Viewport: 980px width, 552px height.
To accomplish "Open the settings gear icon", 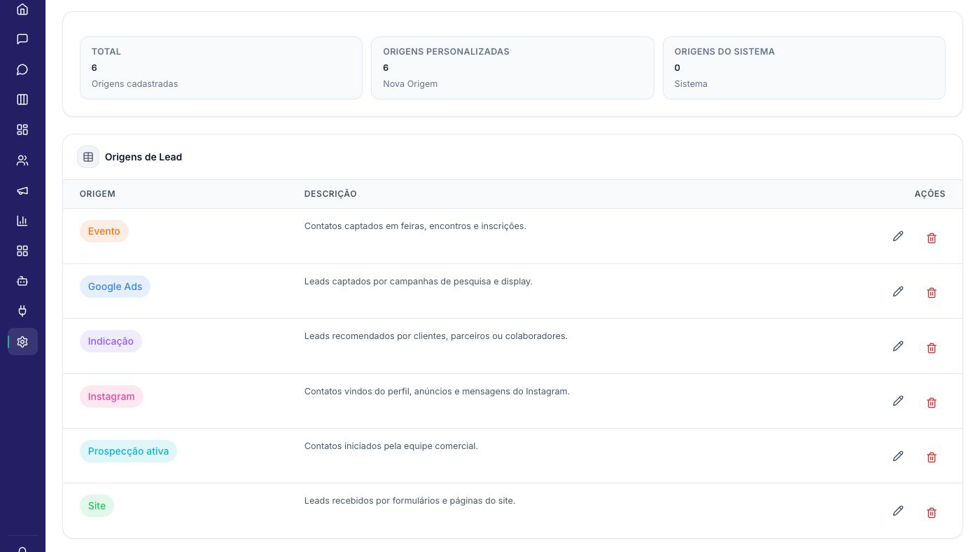I will (22, 342).
